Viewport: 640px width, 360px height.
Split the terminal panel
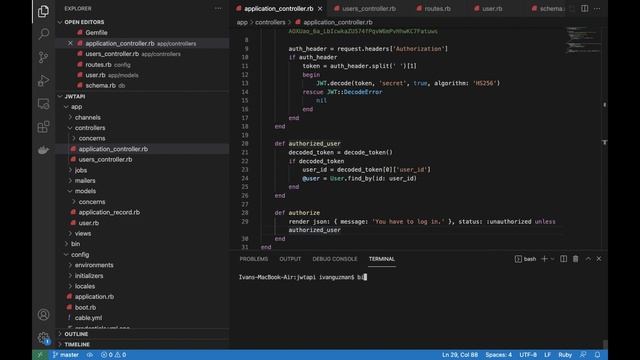(x=563, y=259)
